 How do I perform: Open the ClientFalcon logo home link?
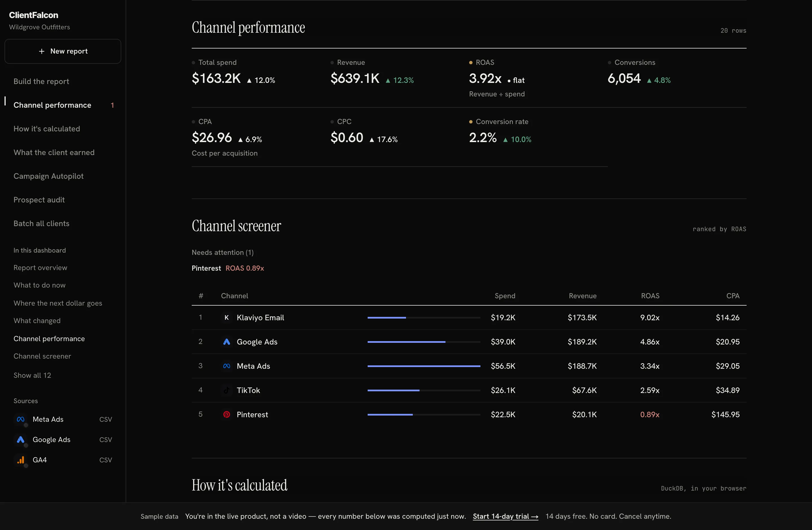pyautogui.click(x=34, y=15)
